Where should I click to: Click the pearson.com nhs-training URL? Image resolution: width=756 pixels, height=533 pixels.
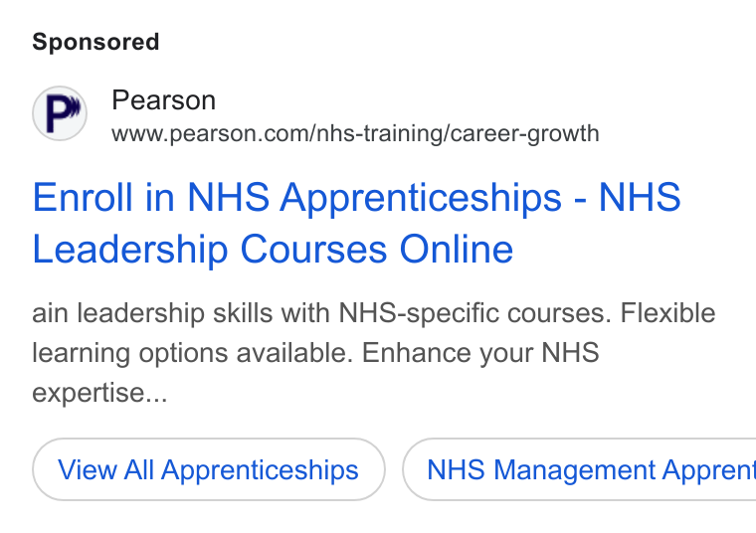(355, 133)
